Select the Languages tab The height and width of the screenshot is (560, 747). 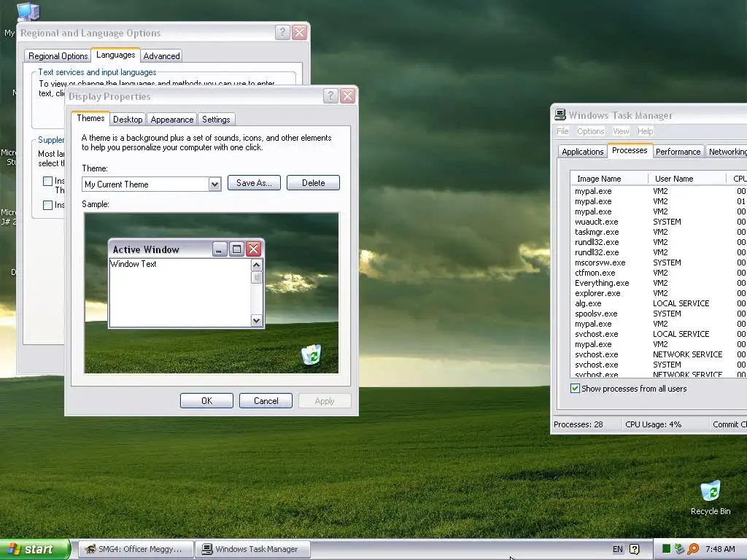point(115,55)
